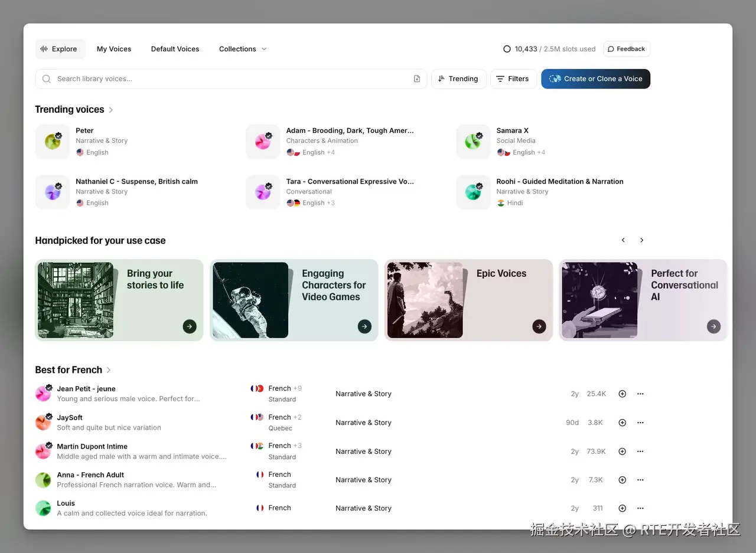Screen dimensions: 756x553
Task: Play Samara X voice avatar
Action: pos(473,142)
